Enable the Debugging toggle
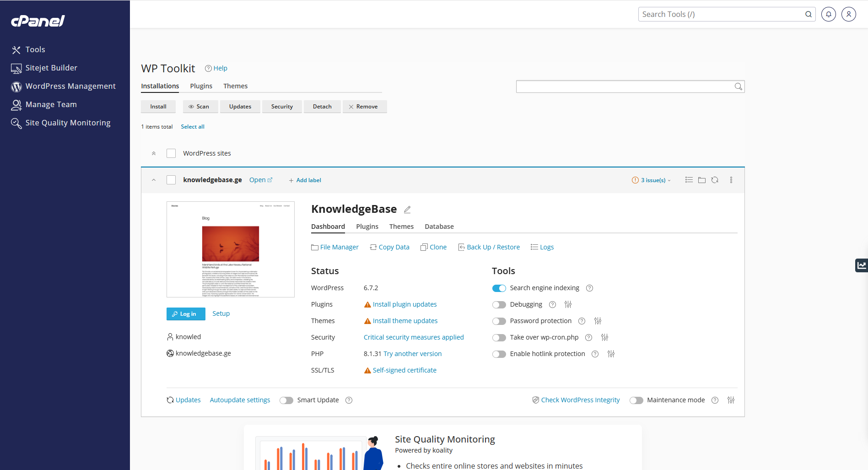This screenshot has width=868, height=470. point(499,304)
